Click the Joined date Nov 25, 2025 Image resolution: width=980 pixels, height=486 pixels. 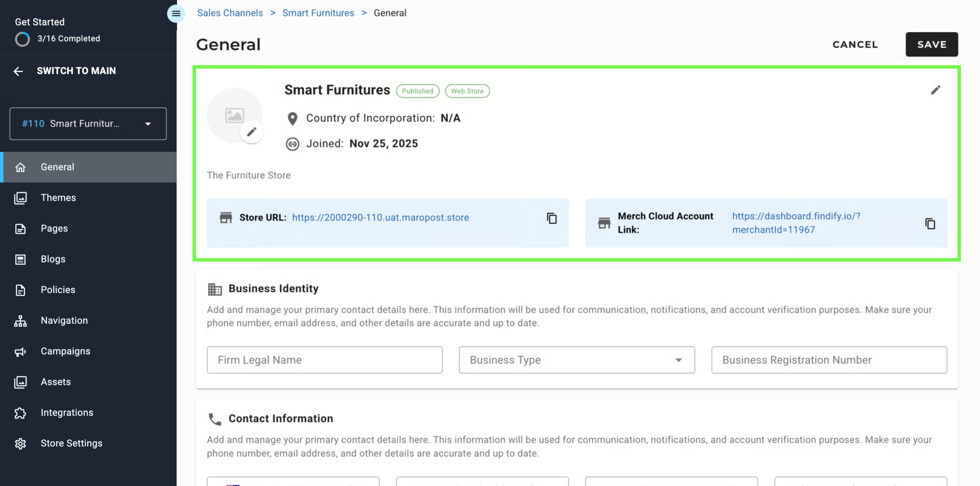383,144
